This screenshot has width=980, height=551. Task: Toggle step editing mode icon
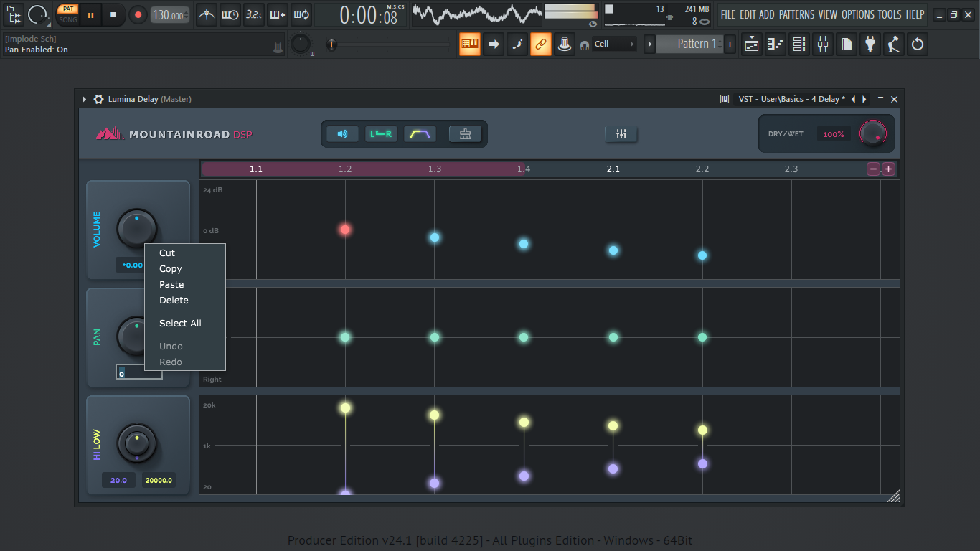[517, 44]
